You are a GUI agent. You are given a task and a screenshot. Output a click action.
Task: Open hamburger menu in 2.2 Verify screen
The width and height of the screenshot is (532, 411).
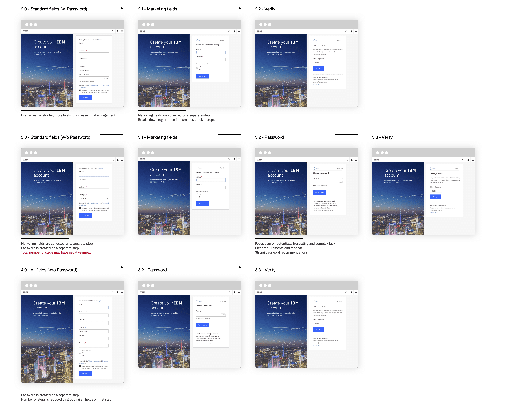[356, 31]
